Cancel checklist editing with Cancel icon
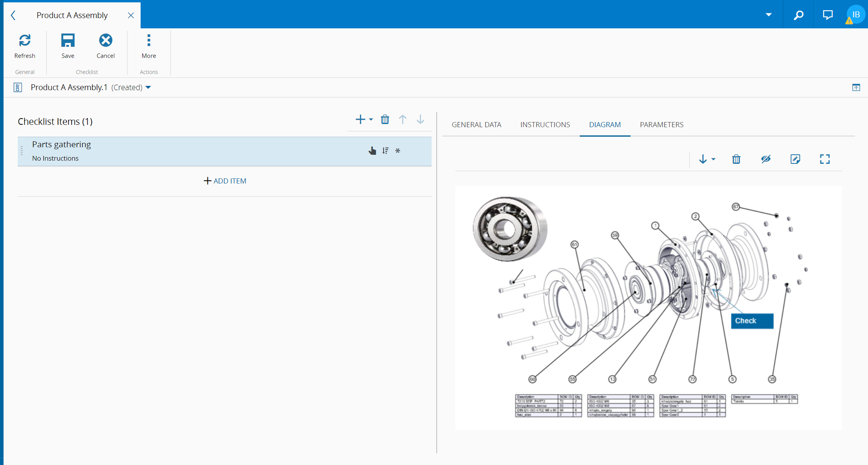Screen dimensions: 868x465 pyautogui.click(x=106, y=41)
